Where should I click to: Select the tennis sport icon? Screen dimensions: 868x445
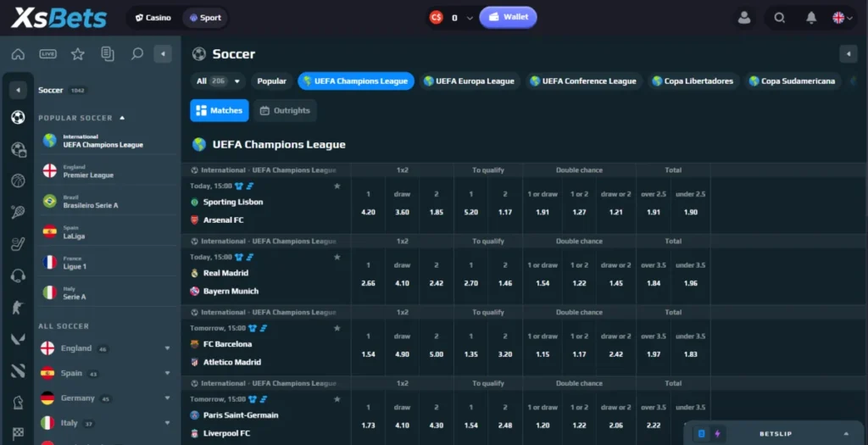pos(18,212)
